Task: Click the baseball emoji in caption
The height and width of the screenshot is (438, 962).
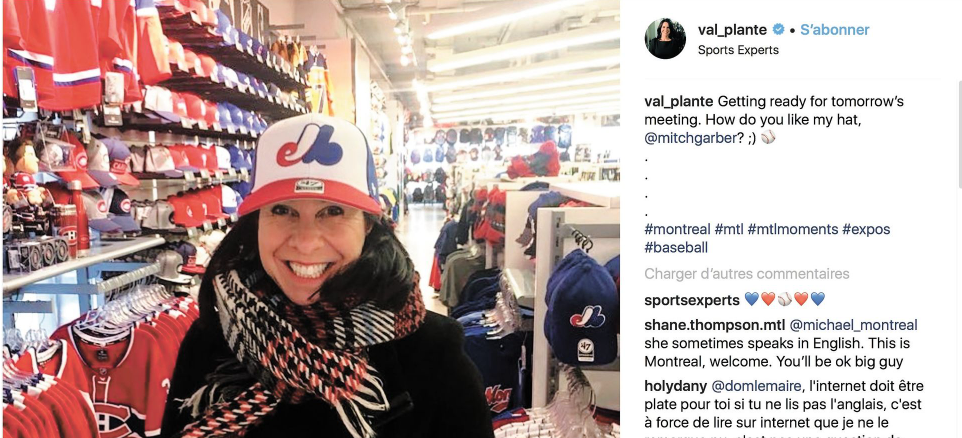Action: click(x=768, y=138)
